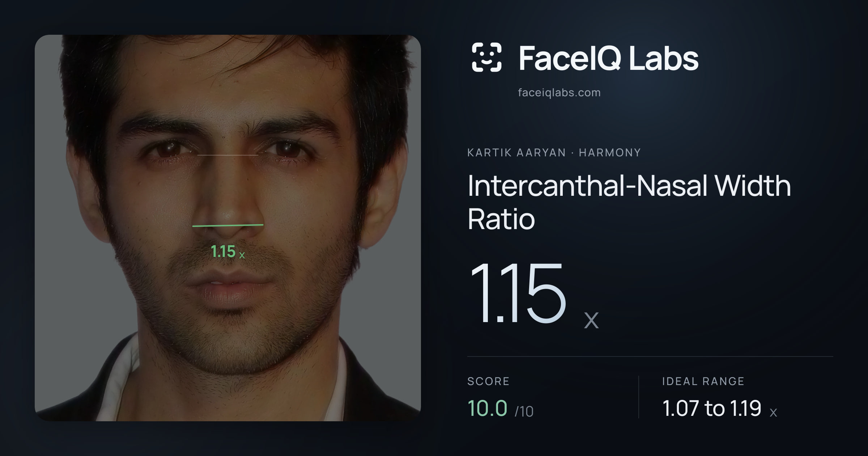Click the FaceIQ Labs face-scan logo icon
The height and width of the screenshot is (456, 868).
[486, 57]
